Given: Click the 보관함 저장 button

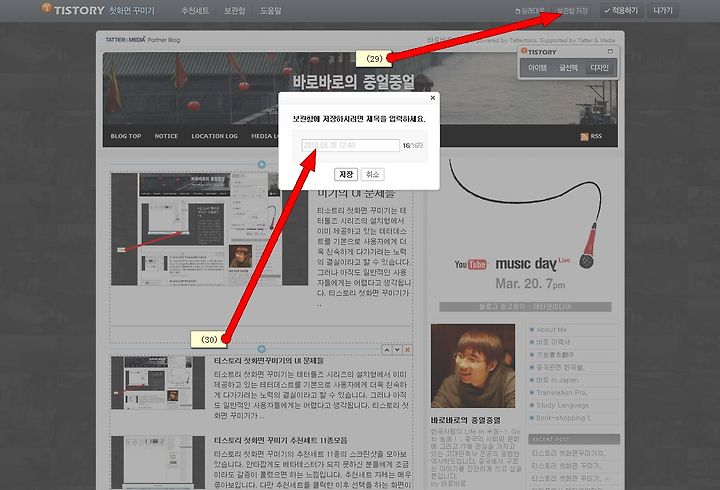Looking at the screenshot, I should [572, 11].
